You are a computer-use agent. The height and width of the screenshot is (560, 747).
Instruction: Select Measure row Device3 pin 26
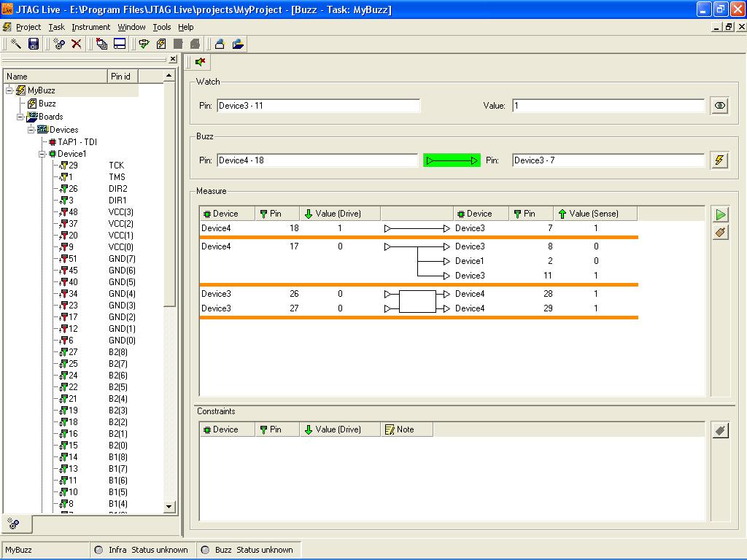click(x=418, y=294)
